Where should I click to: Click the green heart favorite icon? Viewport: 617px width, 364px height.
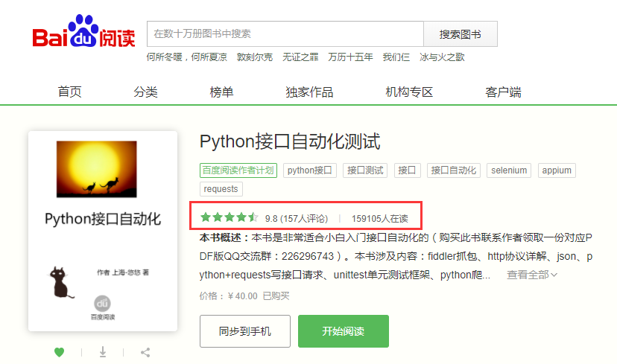point(60,352)
